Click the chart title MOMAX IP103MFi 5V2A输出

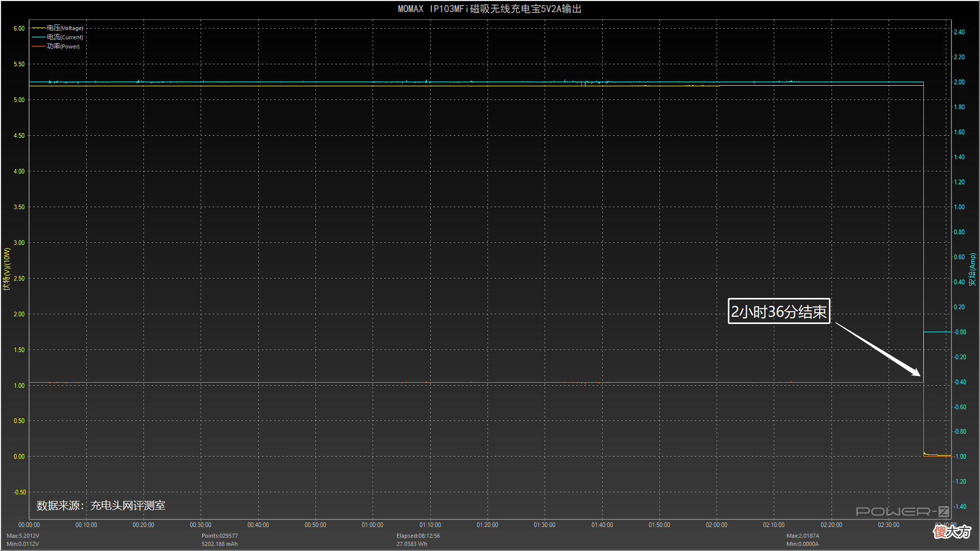(x=489, y=9)
